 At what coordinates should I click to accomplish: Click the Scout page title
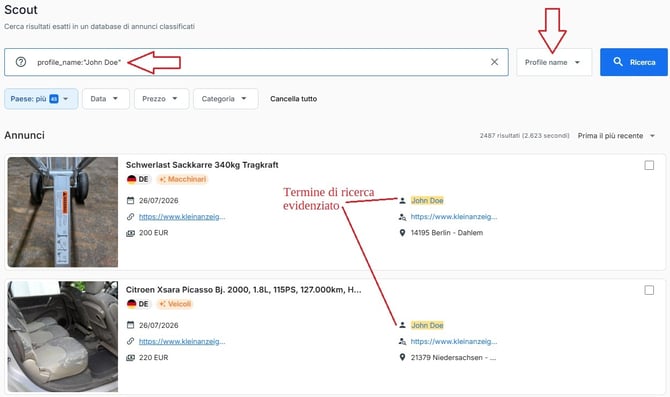pos(21,9)
